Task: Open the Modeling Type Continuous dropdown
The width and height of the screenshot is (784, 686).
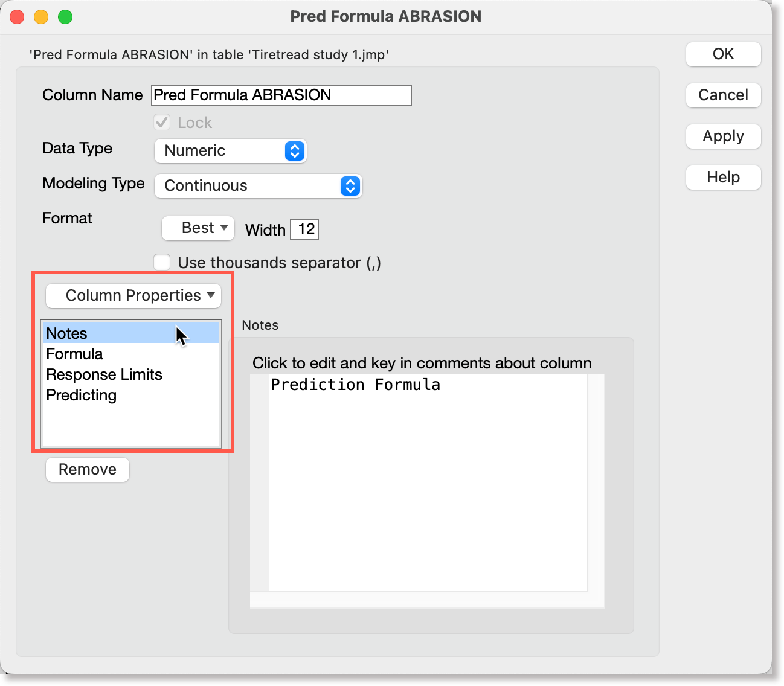Action: click(x=259, y=186)
